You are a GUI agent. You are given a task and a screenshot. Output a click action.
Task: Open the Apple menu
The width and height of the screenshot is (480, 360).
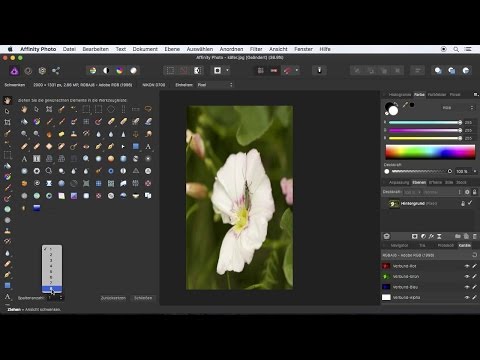pyautogui.click(x=10, y=49)
